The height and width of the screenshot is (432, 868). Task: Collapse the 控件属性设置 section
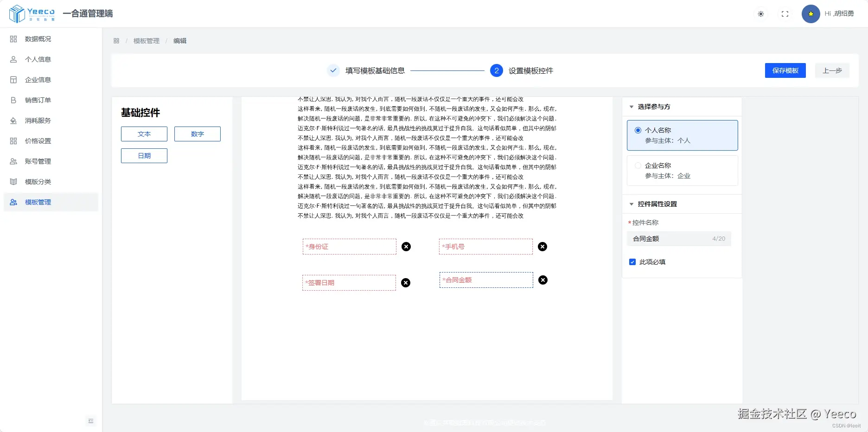(x=632, y=204)
